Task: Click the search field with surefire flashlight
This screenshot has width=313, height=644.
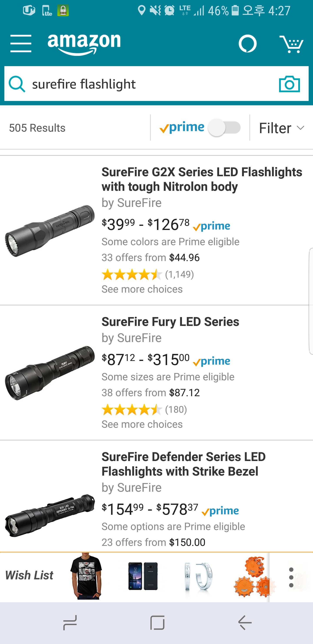Action: coord(150,84)
